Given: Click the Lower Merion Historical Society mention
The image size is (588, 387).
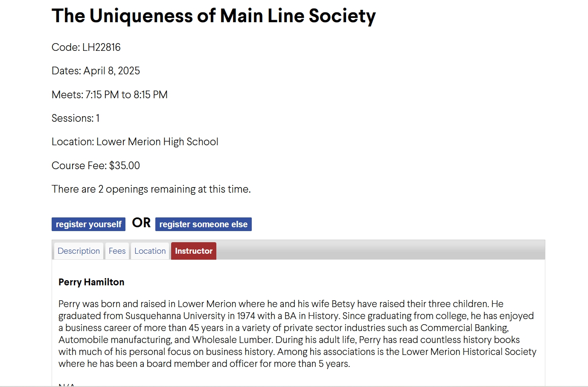Looking at the screenshot, I should (x=469, y=352).
